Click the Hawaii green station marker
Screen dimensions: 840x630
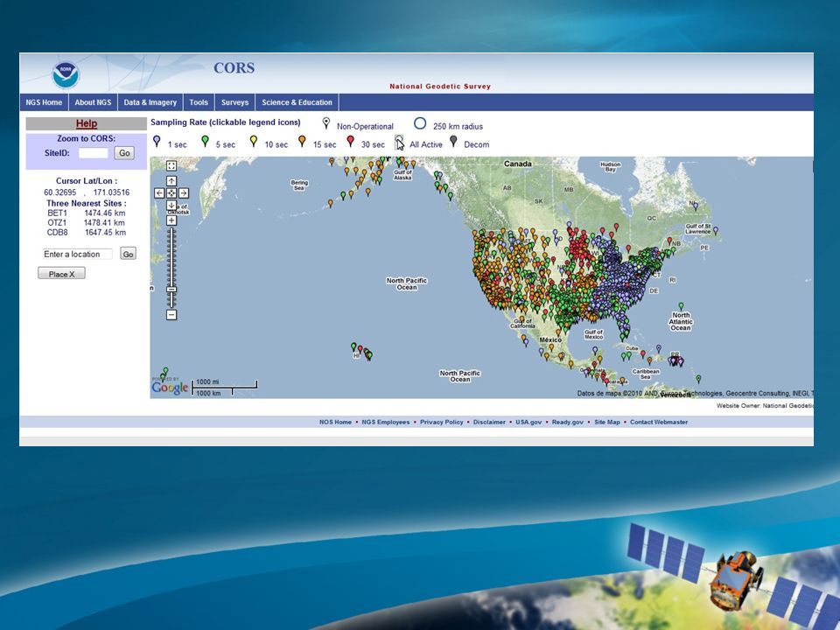(353, 347)
